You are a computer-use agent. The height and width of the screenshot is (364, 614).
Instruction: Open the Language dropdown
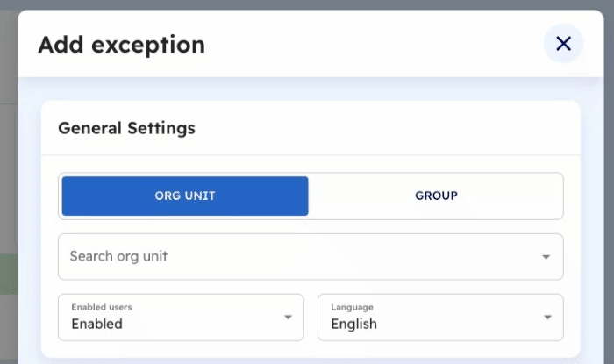click(440, 317)
